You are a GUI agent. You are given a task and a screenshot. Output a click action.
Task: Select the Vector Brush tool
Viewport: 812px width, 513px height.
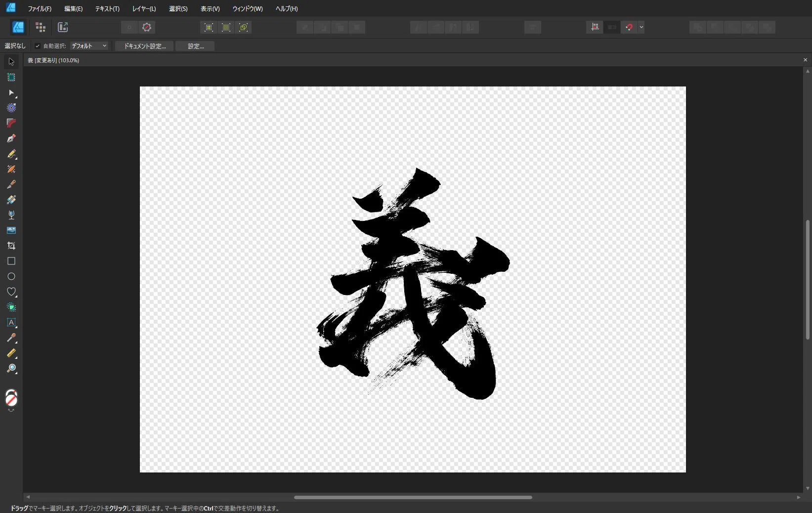(11, 169)
